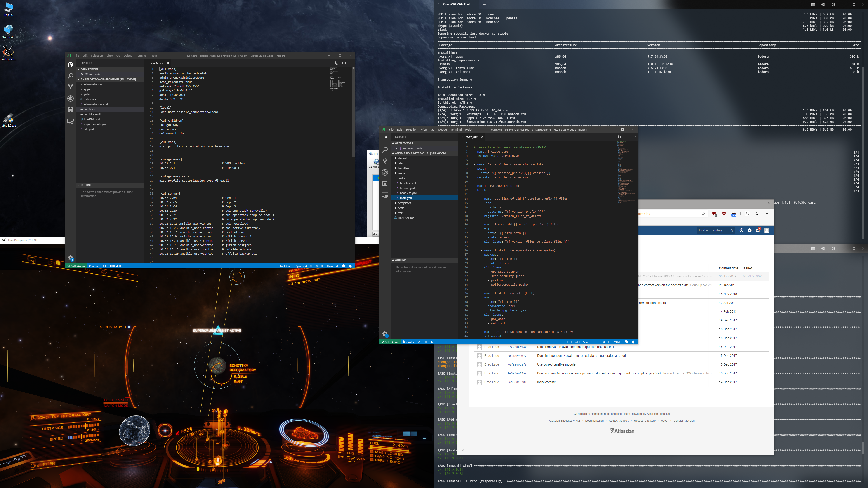Screen dimensions: 868x488
Task: Open Extensions view in main.yml VS Code window
Action: click(x=385, y=183)
